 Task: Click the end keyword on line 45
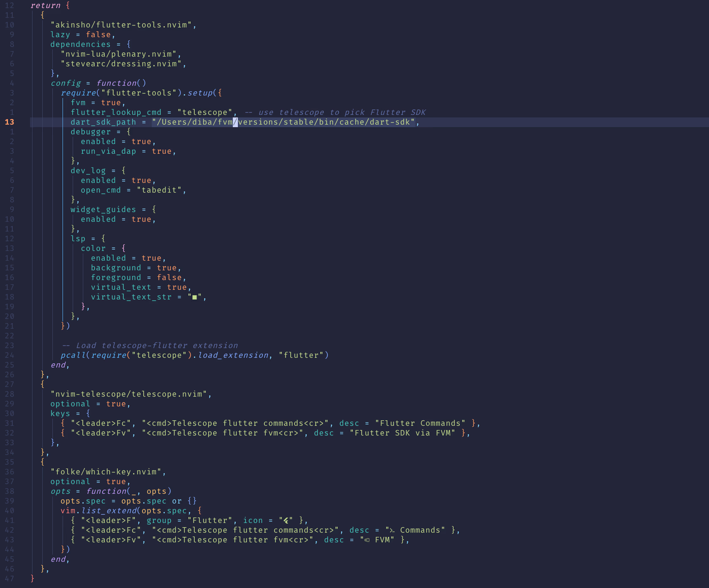[59, 559]
